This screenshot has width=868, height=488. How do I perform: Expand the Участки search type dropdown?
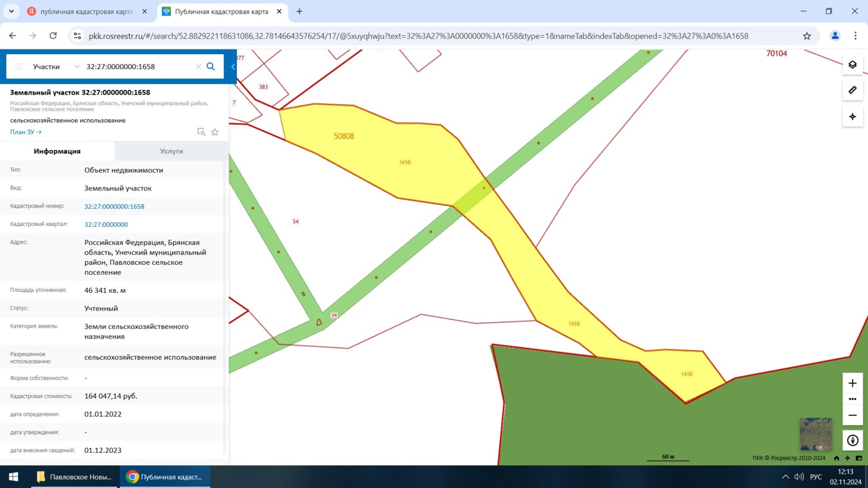[77, 67]
